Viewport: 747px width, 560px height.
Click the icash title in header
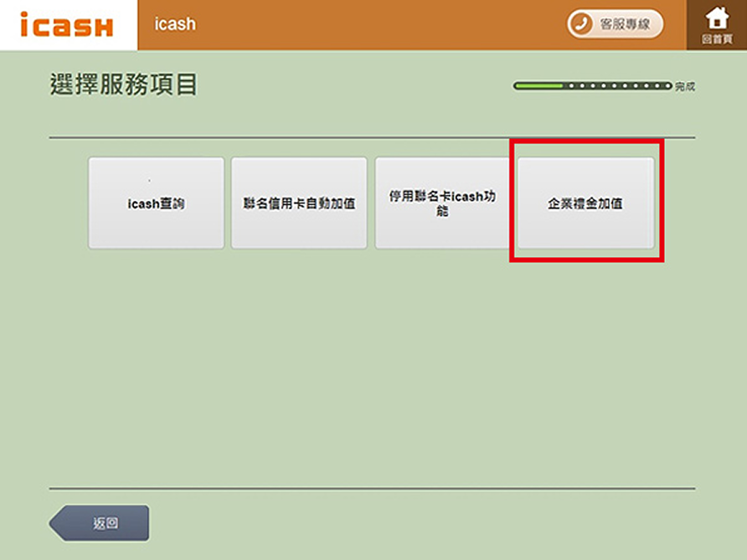(x=175, y=23)
